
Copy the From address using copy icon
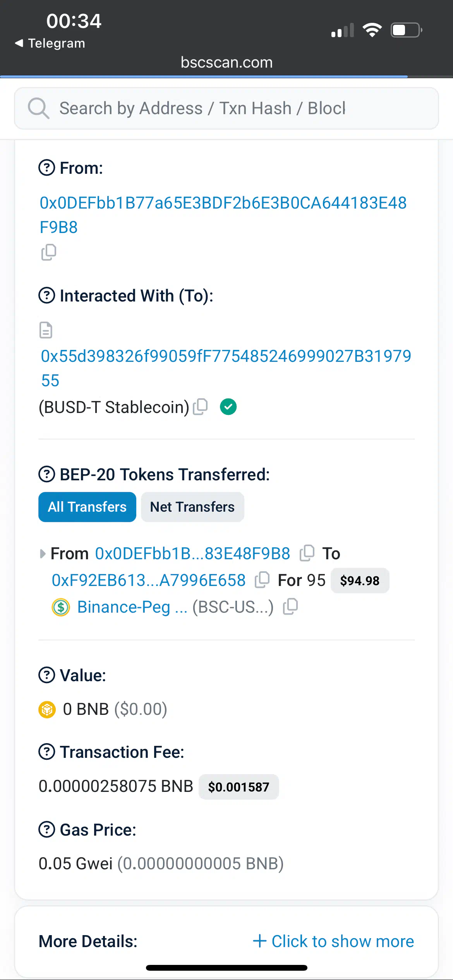49,252
